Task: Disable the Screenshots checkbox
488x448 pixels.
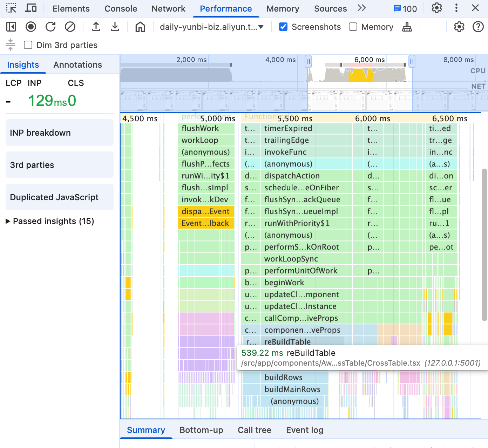Action: [283, 27]
